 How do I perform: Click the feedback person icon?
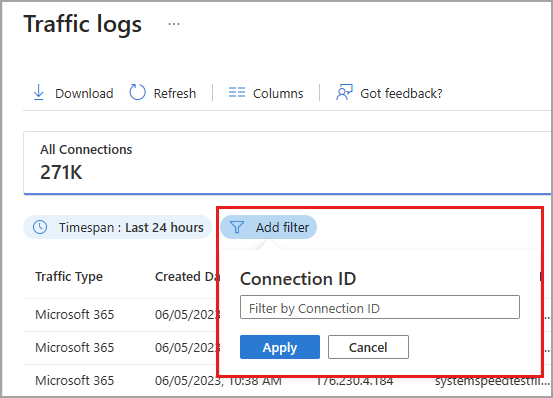click(x=344, y=92)
